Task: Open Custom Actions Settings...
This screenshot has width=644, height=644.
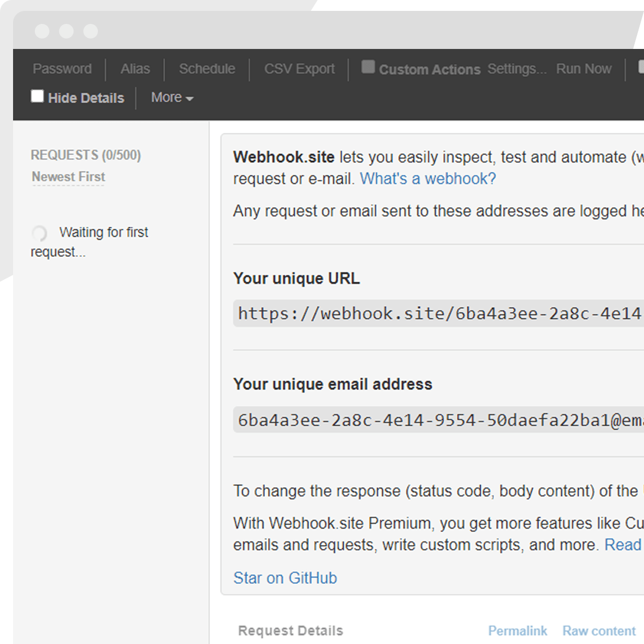Action: [517, 69]
